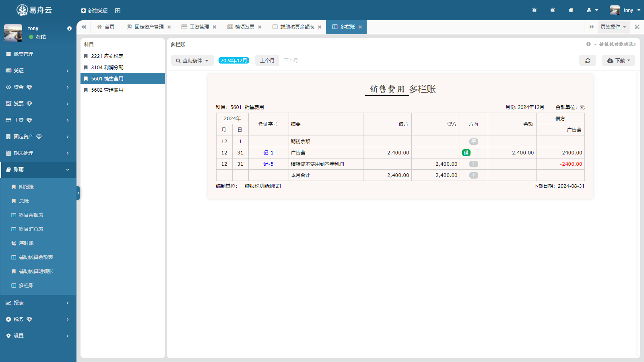Switch to the 首页 tab

tap(105, 27)
